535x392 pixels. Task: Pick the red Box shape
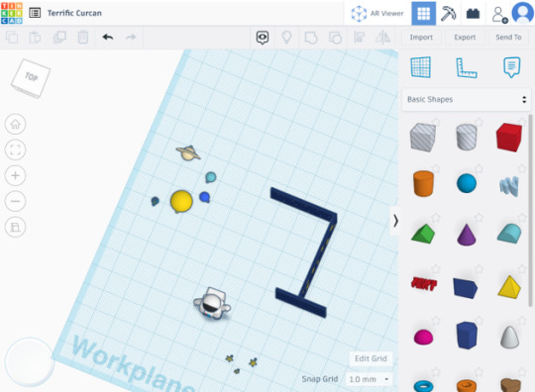click(x=509, y=137)
